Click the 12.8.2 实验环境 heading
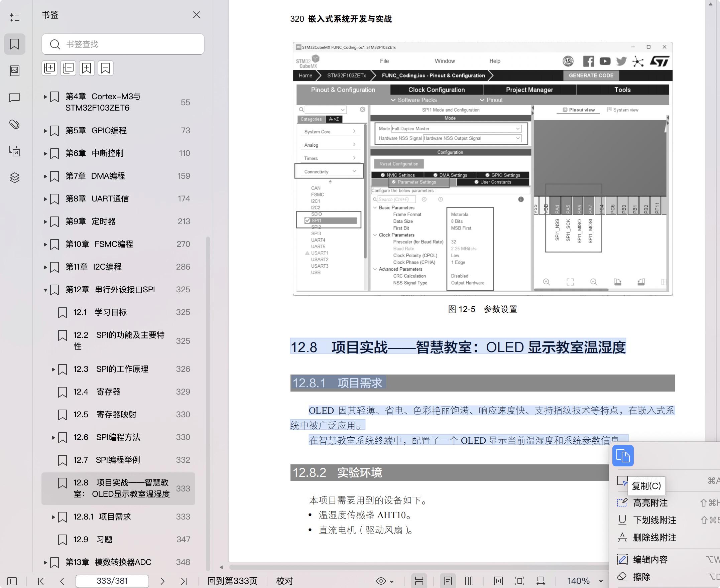Image resolution: width=720 pixels, height=588 pixels. (337, 472)
